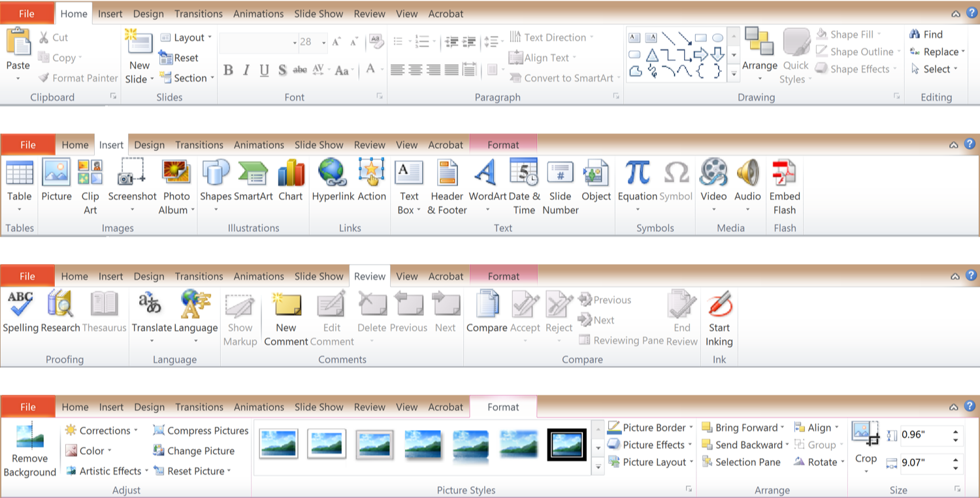Viewport: 980px width, 498px height.
Task: Open the font size dropdown showing 28
Action: tap(324, 42)
